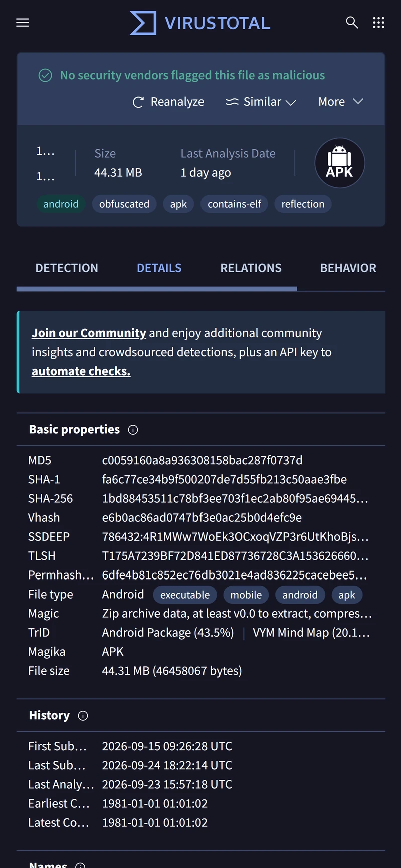Select Vhash value e6b0ac86ad0747bf3e0ac25b0d4efc9e
401x868 pixels.
click(202, 517)
